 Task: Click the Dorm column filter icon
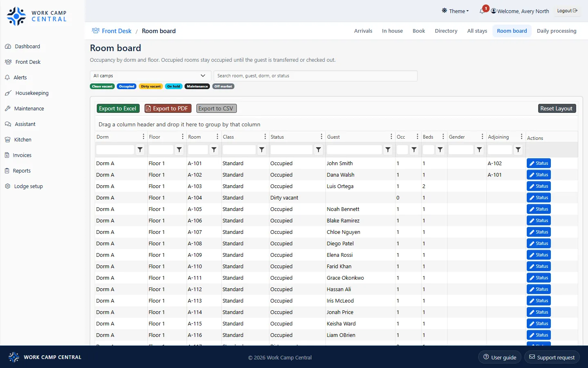pos(140,150)
